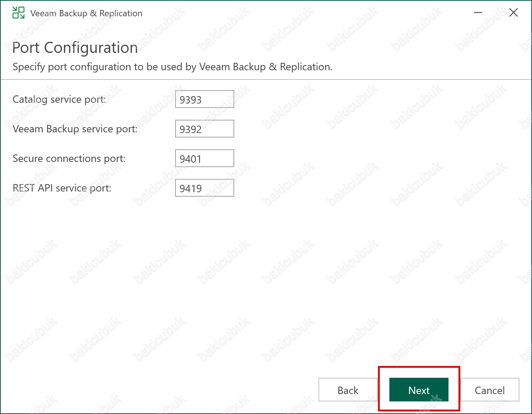Click the 'Veeam Backup service port:' label

pos(75,129)
